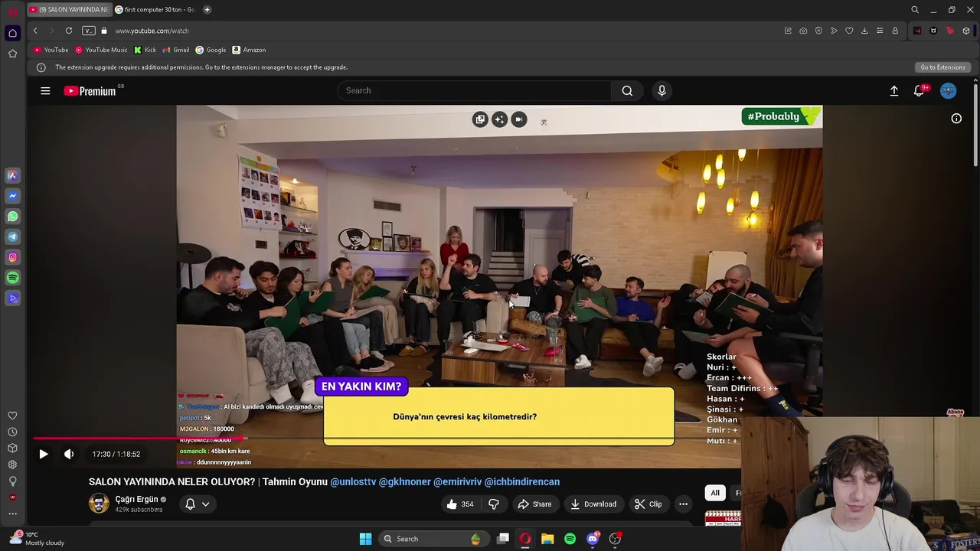Click the skip-style overlay icon above video
Viewport: 980px width, 551px height.
point(519,119)
